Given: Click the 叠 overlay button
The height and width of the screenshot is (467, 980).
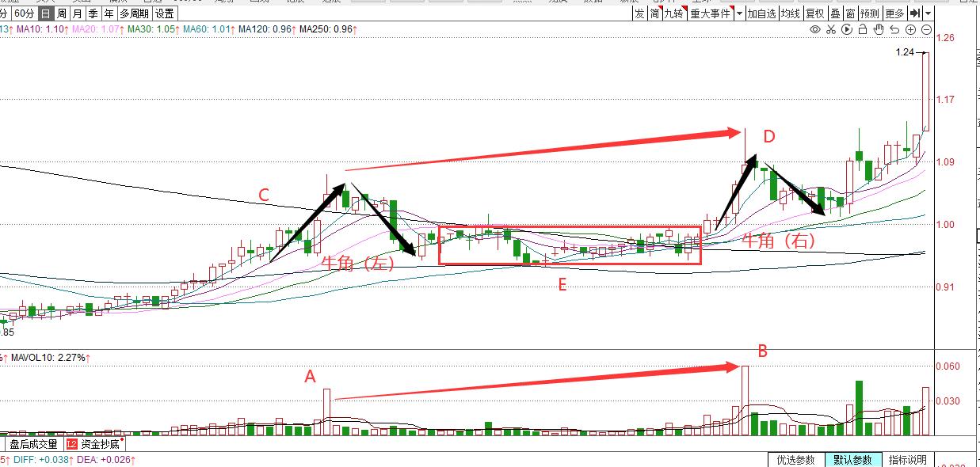Looking at the screenshot, I should click(835, 13).
